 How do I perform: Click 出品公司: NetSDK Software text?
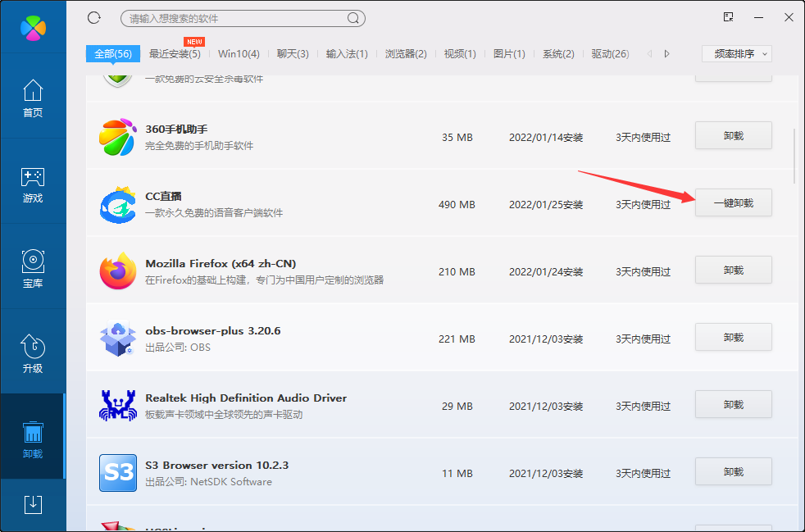tap(208, 482)
